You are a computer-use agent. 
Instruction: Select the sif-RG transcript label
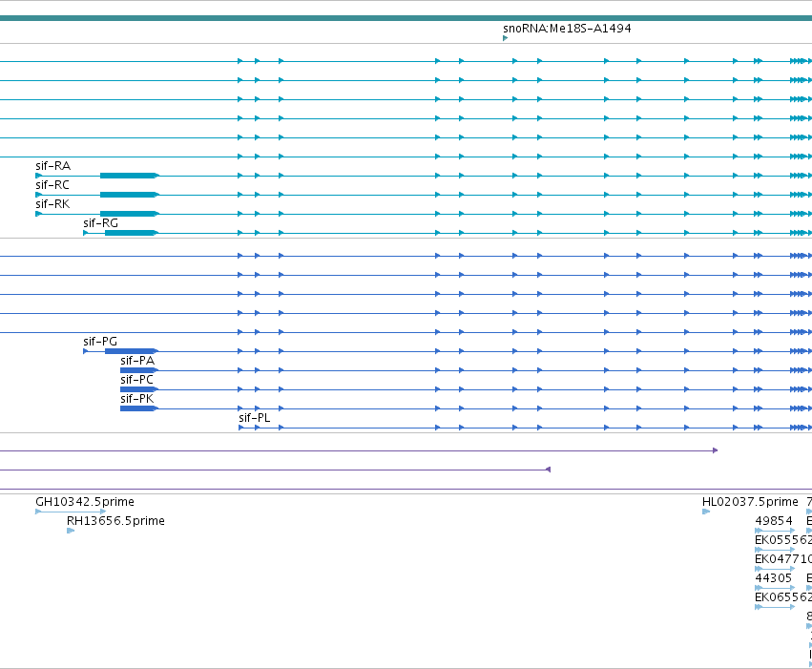click(100, 223)
